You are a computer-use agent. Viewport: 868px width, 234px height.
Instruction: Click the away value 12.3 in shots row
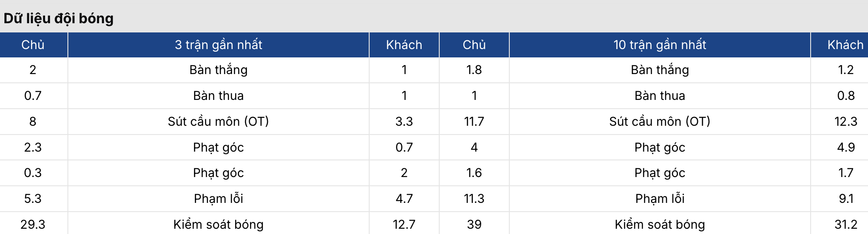[x=846, y=121]
